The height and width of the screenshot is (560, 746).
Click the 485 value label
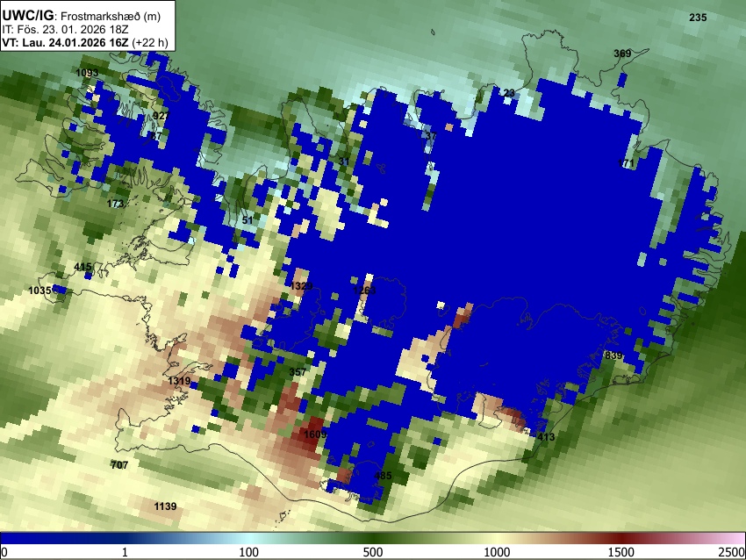383,476
